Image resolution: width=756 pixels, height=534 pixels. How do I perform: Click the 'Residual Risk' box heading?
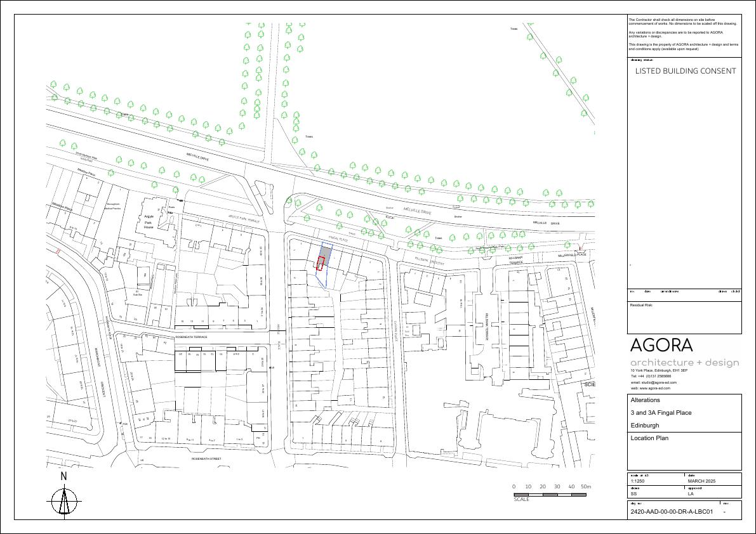click(641, 305)
